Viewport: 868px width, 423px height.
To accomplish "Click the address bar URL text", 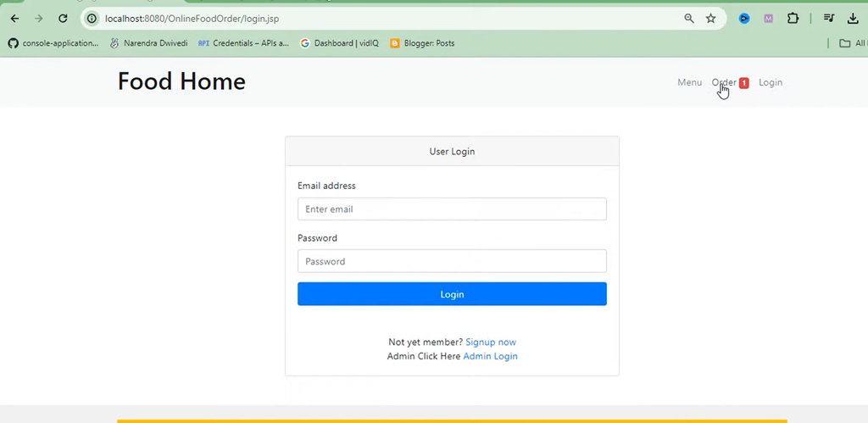I will 192,19.
